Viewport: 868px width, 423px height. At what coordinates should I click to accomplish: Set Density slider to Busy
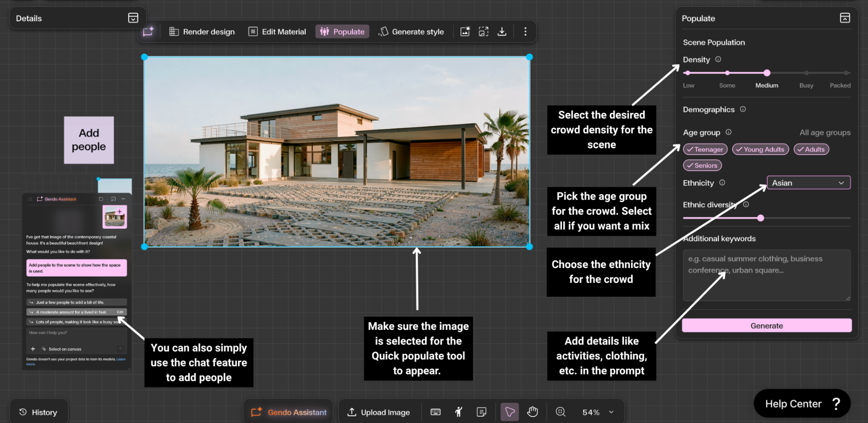(806, 73)
